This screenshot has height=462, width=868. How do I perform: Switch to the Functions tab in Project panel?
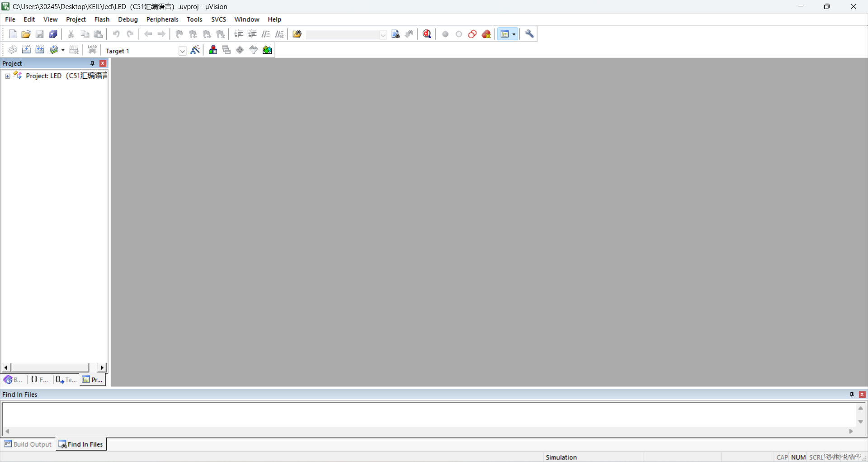39,380
